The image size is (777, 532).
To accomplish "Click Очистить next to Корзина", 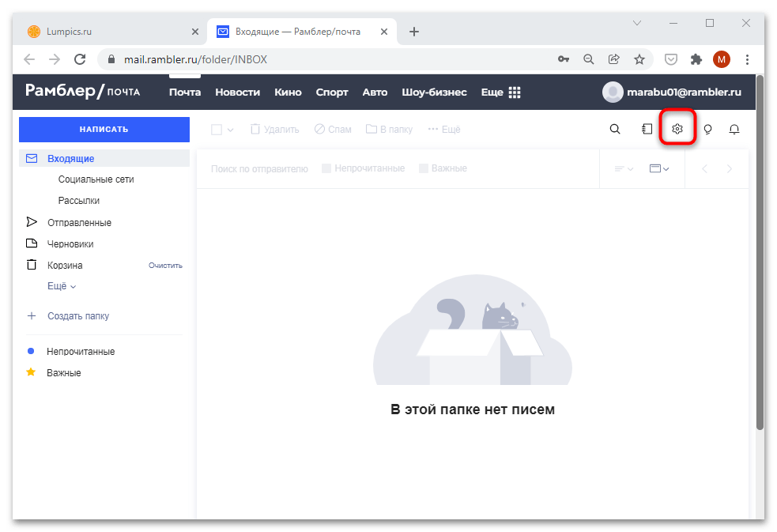I will [165, 266].
